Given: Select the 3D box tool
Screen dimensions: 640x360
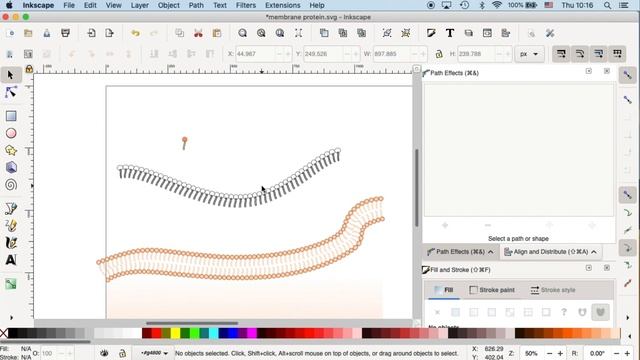Looking at the screenshot, I should (11, 167).
